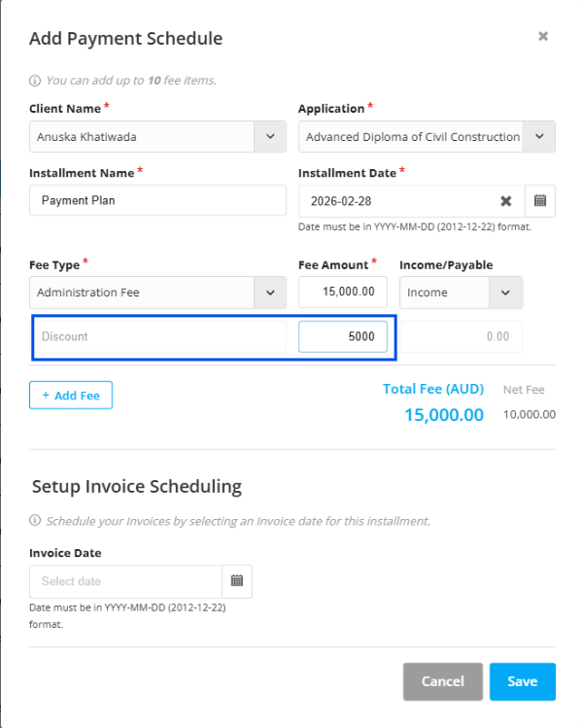Open the Installment Date calendar picker

click(x=540, y=201)
